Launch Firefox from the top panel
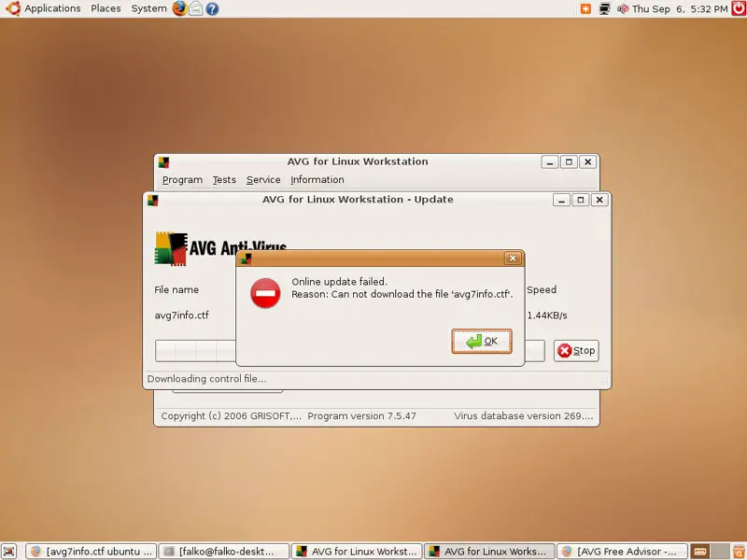 179,8
